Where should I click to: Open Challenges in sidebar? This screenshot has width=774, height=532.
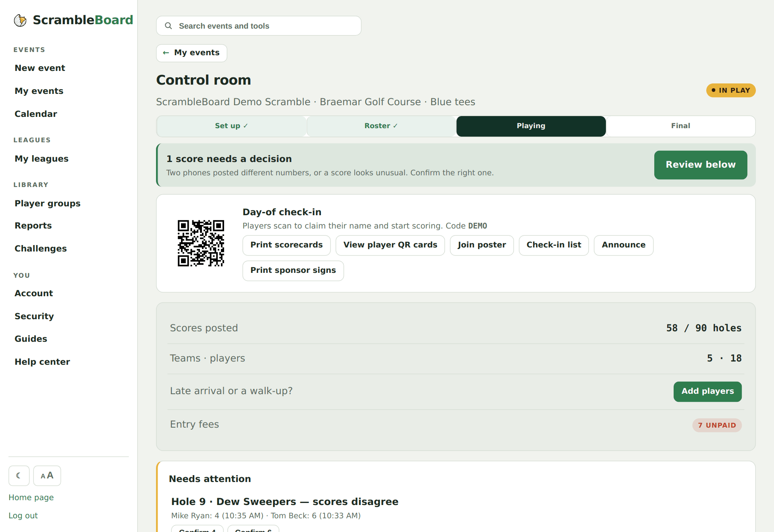[x=41, y=249]
